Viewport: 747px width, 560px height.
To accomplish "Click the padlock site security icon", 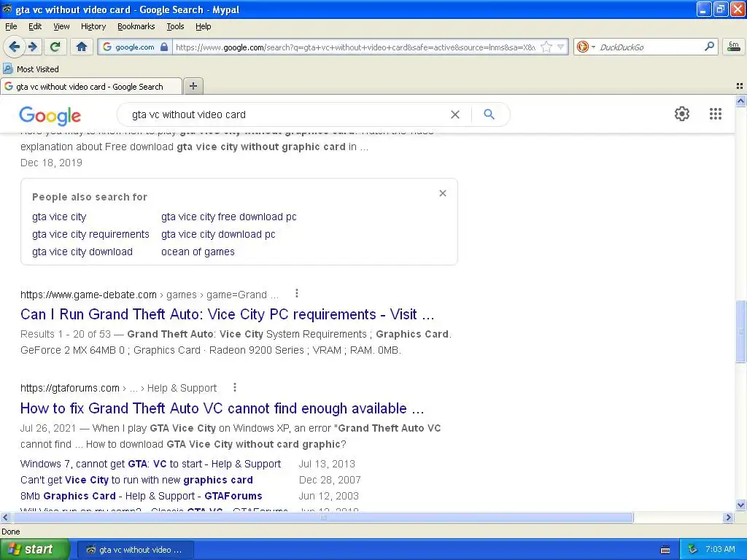I will click(x=164, y=47).
